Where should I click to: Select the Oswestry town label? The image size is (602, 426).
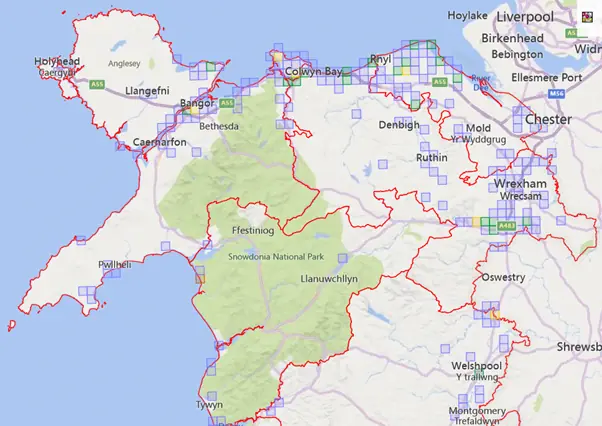pos(506,277)
